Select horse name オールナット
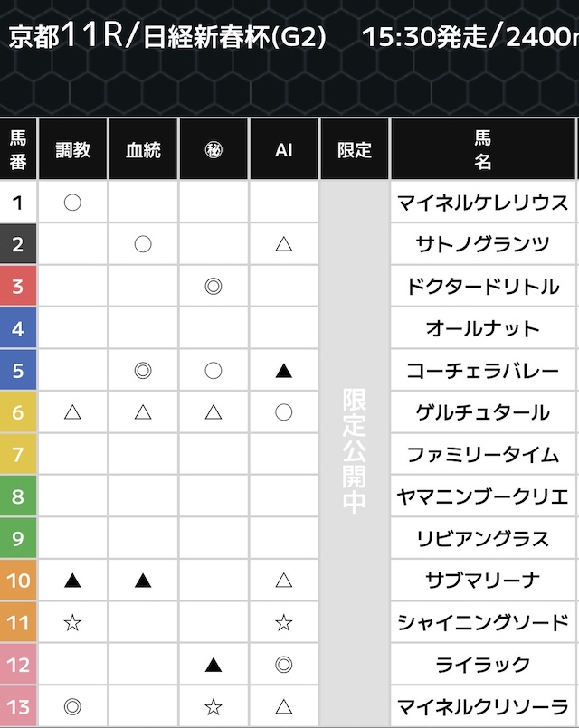The width and height of the screenshot is (579, 728). (x=482, y=328)
